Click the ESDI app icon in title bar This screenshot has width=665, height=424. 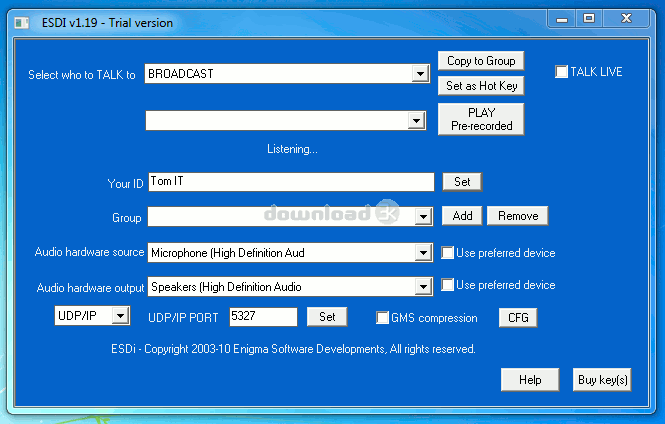click(21, 22)
